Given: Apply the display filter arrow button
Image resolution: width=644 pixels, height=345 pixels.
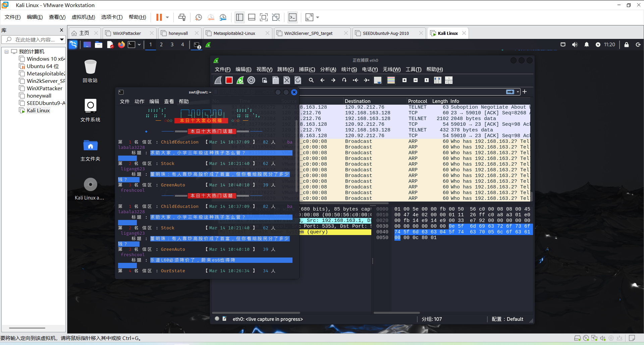Looking at the screenshot, I should 510,92.
